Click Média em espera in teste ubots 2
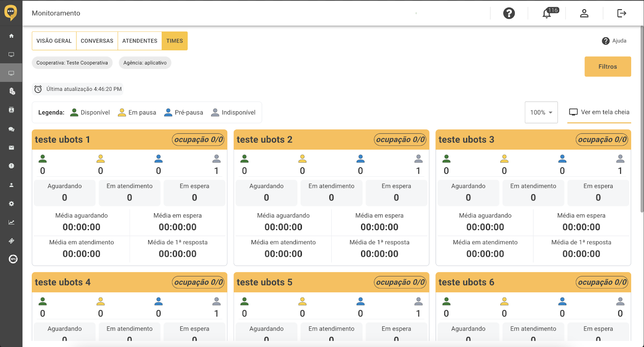 379,222
